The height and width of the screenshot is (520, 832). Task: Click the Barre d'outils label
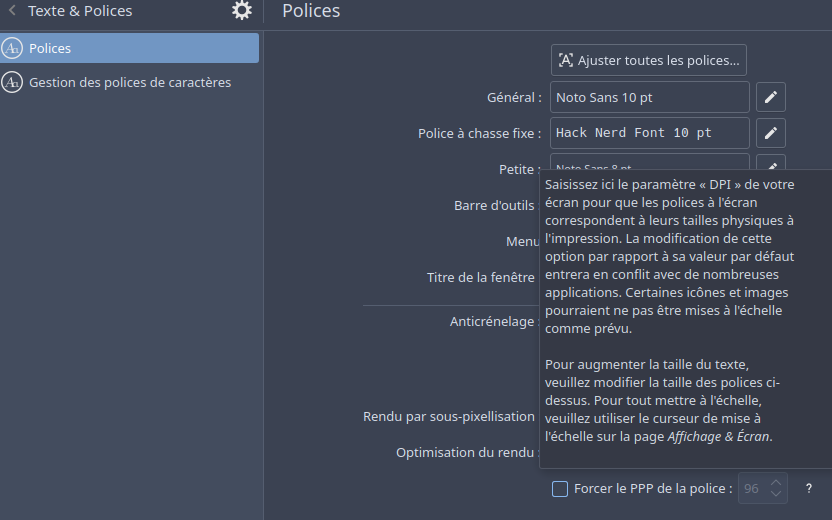point(496,205)
